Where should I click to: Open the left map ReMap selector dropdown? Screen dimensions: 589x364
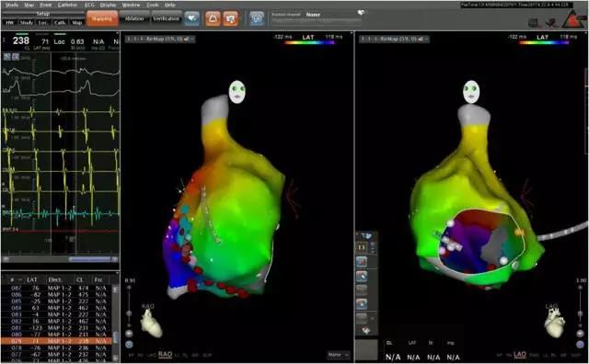pos(160,39)
